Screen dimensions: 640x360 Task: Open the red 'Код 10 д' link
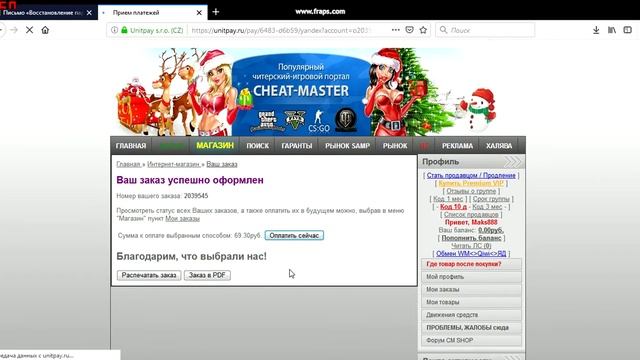[453, 207]
